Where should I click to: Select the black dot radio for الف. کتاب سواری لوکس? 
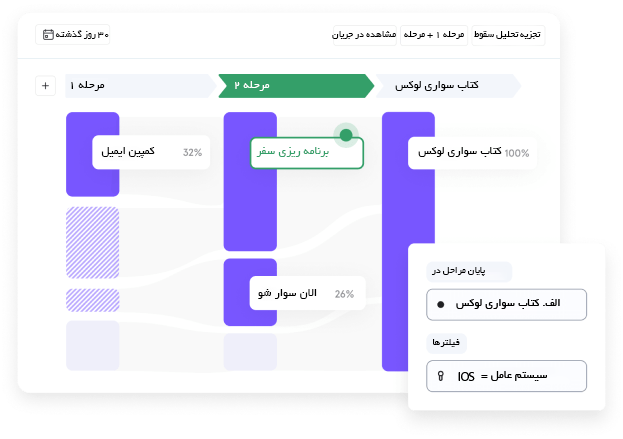440,305
